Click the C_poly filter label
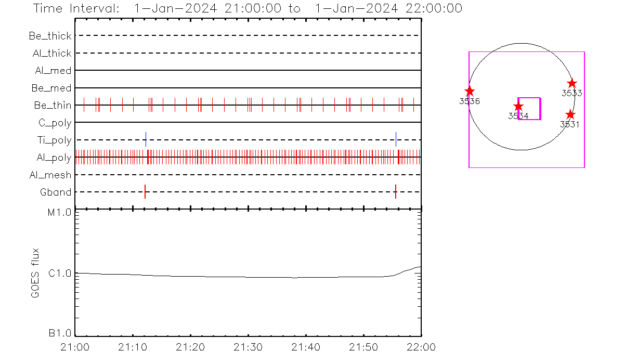Viewport: 624px width, 364px height. pos(54,123)
